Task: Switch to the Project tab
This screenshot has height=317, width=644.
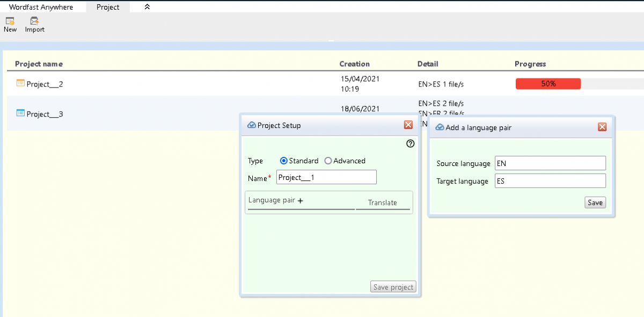Action: pyautogui.click(x=108, y=8)
